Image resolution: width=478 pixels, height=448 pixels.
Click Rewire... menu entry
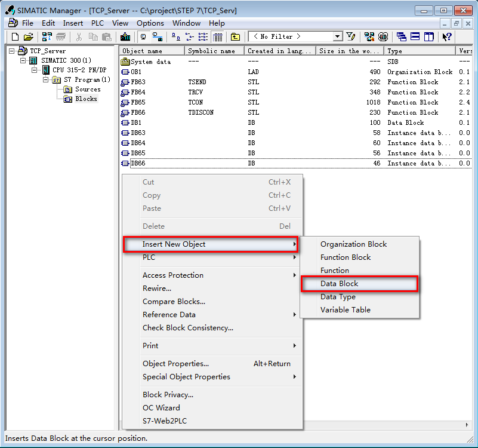pos(212,289)
